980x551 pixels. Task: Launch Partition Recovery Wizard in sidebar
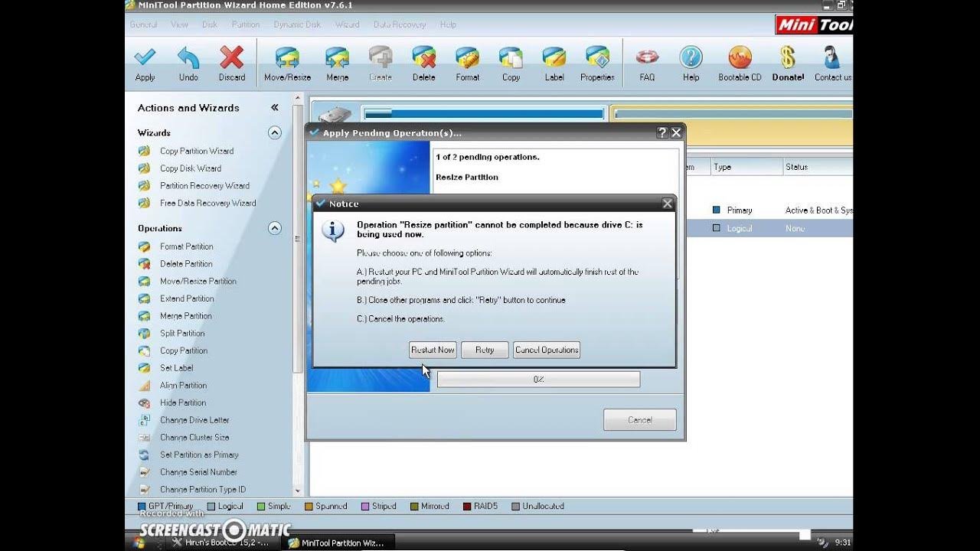[x=204, y=186]
